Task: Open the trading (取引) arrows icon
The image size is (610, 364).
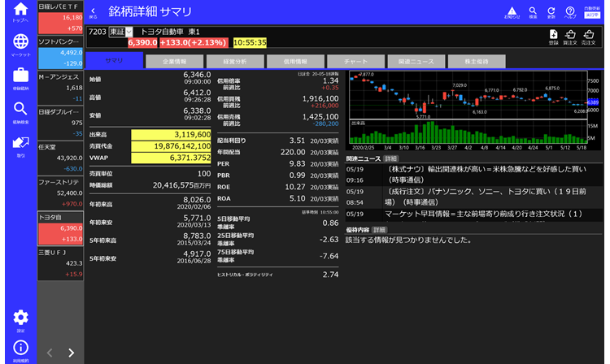Action: coord(20,146)
